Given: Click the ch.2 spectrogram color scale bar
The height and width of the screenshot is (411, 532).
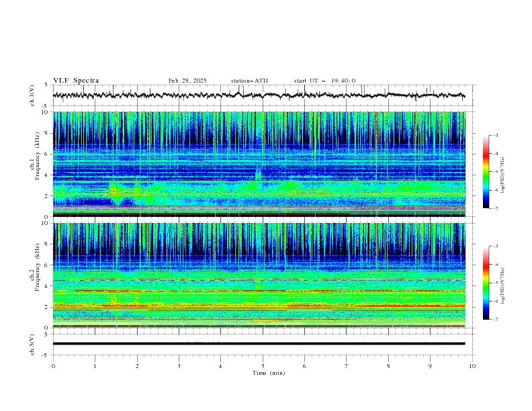Looking at the screenshot, I should pos(486,283).
